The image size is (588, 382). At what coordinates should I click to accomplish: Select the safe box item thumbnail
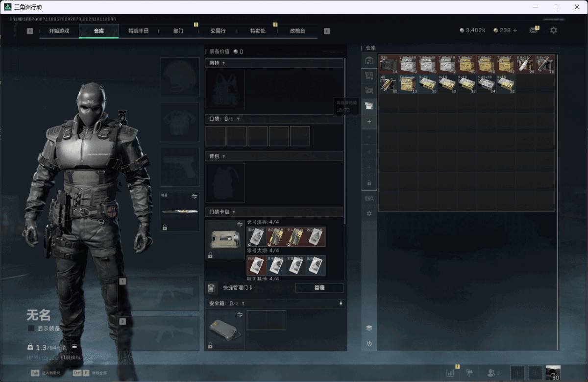[225, 330]
